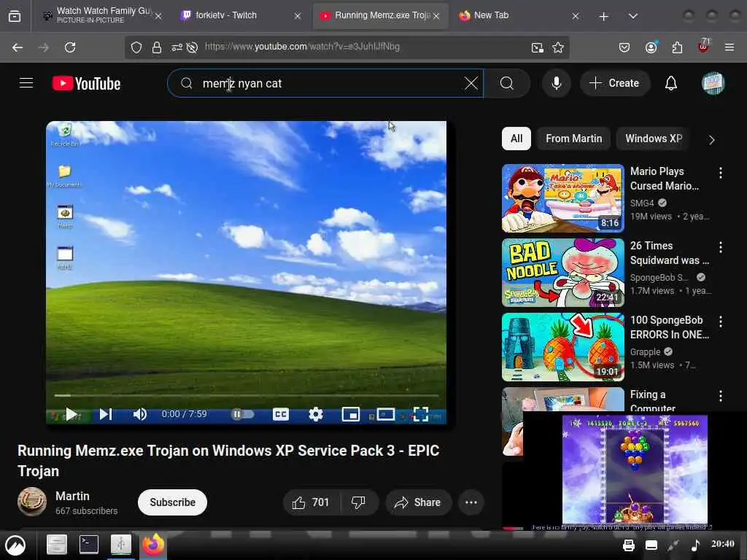
Task: Open options for 100 SpongeBob Errors video
Action: click(x=720, y=322)
